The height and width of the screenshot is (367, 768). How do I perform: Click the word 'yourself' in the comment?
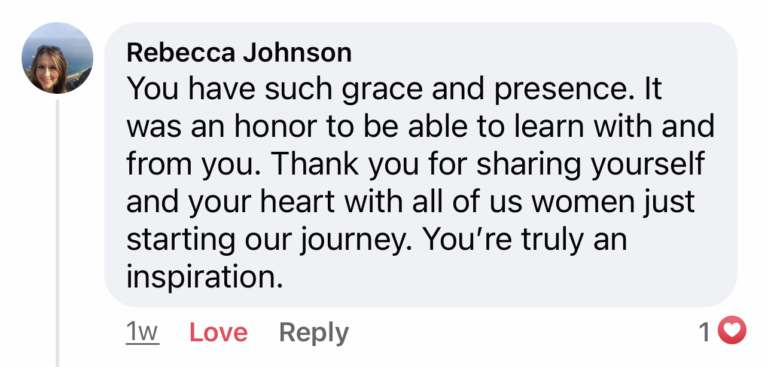coord(648,166)
